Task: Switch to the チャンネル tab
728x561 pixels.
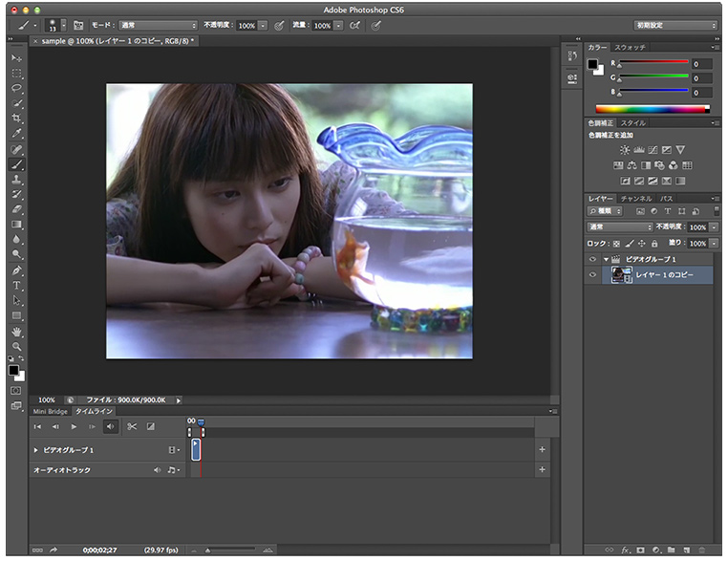Action: (636, 199)
